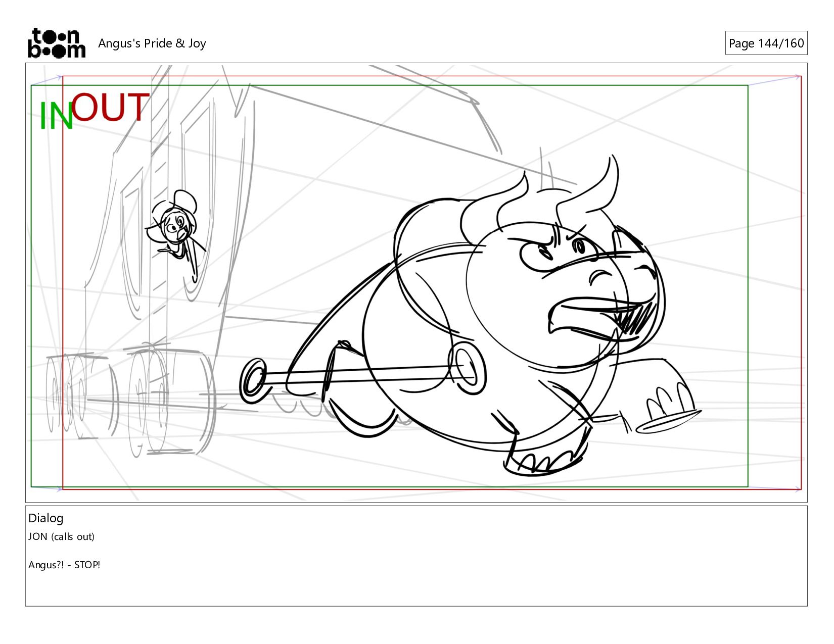Screen dimensions: 834x644
Task: Click the title "Angus's Pride & Joy"
Action: (152, 43)
